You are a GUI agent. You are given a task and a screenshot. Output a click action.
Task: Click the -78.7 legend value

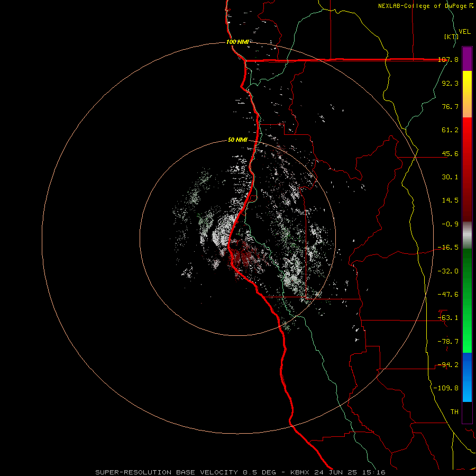click(448, 342)
